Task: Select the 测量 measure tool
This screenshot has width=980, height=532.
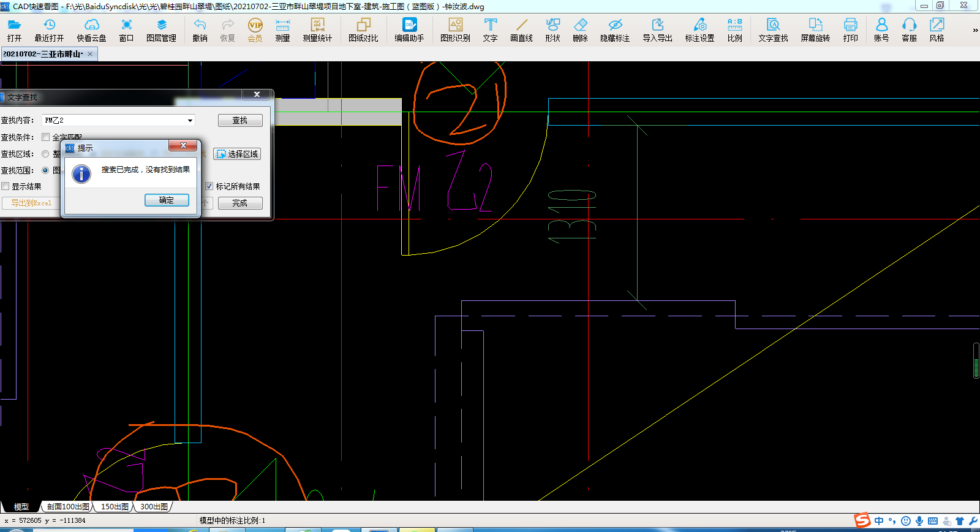Action: (x=282, y=29)
